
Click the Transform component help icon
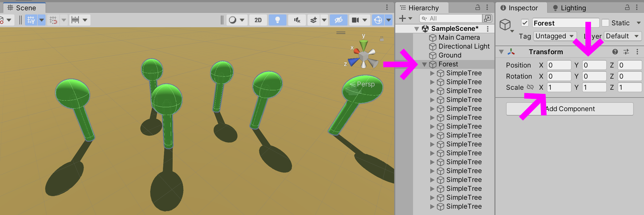(x=615, y=52)
